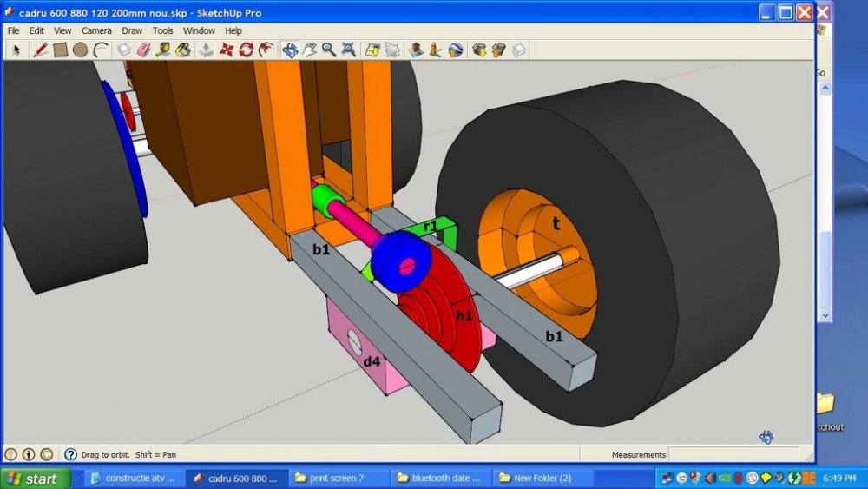Click the green NVIDIA tray icon
The width and height of the screenshot is (868, 489).
tap(724, 478)
